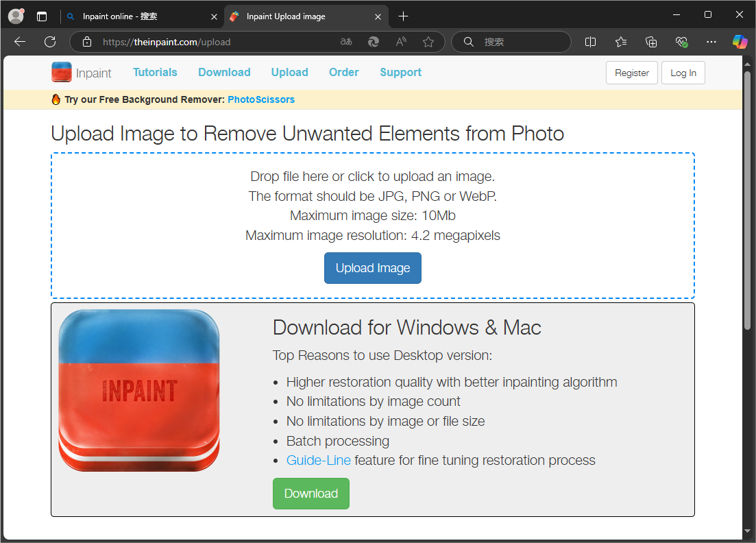Click the star icon to favorite page
Image resolution: width=756 pixels, height=543 pixels.
click(x=428, y=42)
